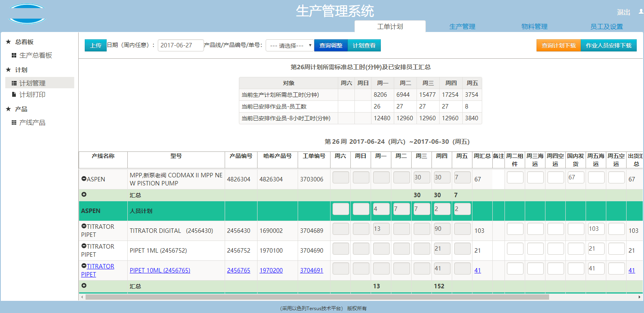Click the PIPET 1ML 周四 field showing 21
644x313 pixels.
point(442,249)
